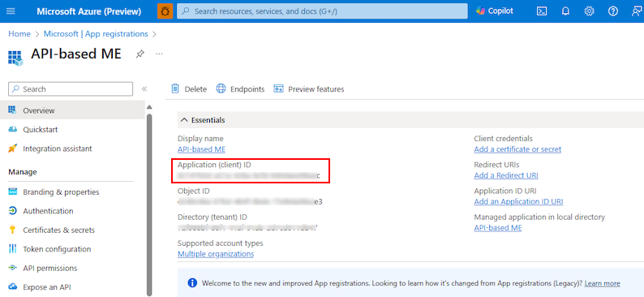
Task: Click the Microsoft Azure (Preview) title
Action: click(x=89, y=11)
